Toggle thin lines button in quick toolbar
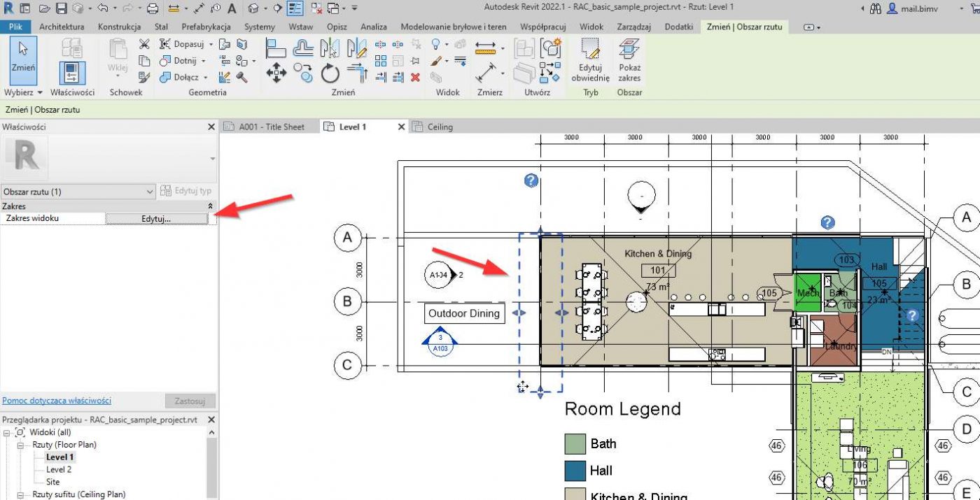This screenshot has height=500, width=980. 295,8
